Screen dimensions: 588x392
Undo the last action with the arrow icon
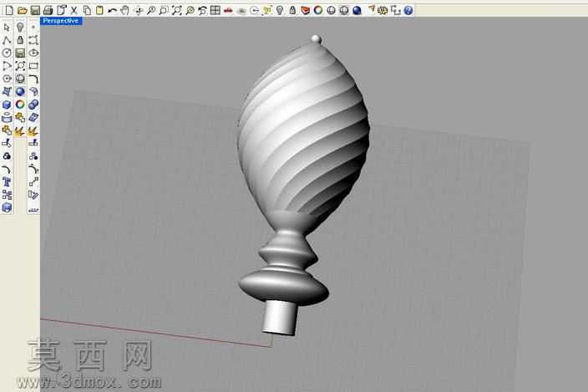(x=112, y=10)
